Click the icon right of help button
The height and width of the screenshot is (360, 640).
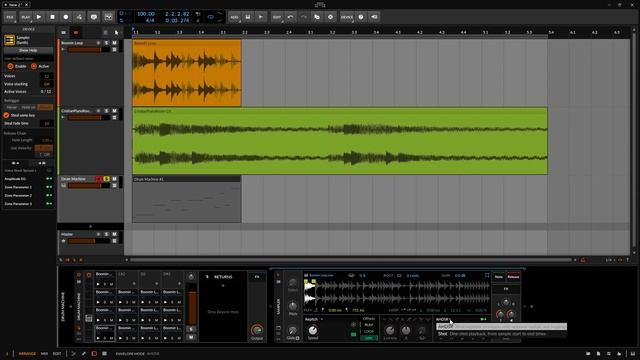click(374, 17)
